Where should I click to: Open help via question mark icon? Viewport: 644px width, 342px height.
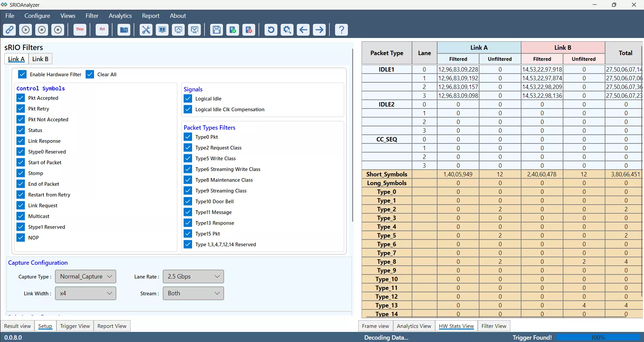pyautogui.click(x=341, y=30)
